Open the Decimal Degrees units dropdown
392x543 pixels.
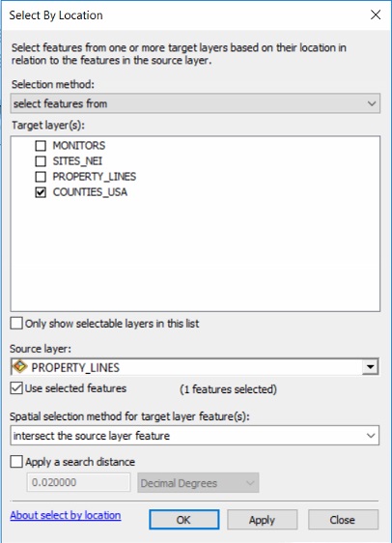(x=198, y=483)
